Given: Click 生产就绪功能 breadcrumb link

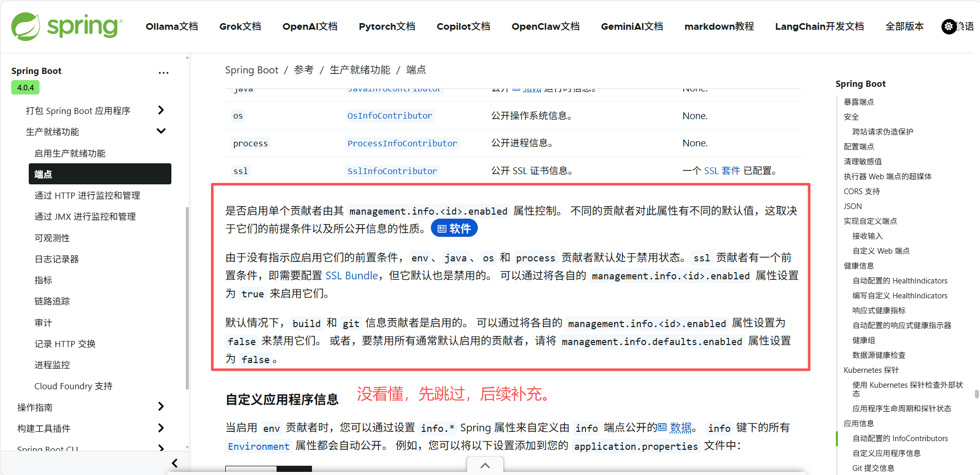Looking at the screenshot, I should coord(360,70).
